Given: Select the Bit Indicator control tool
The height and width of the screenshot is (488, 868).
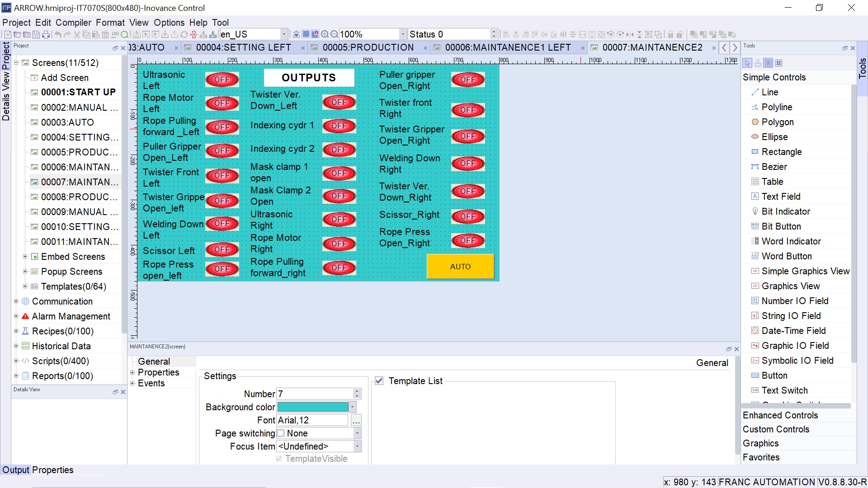Looking at the screenshot, I should [x=786, y=211].
